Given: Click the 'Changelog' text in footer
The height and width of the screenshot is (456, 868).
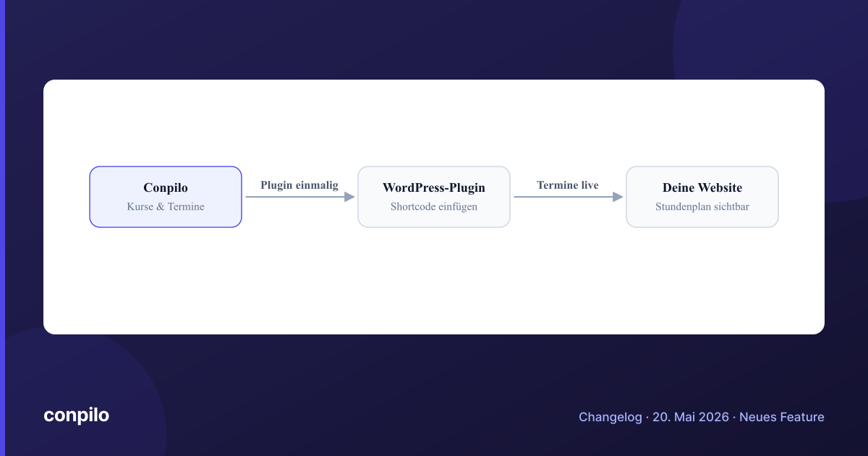Looking at the screenshot, I should (610, 417).
